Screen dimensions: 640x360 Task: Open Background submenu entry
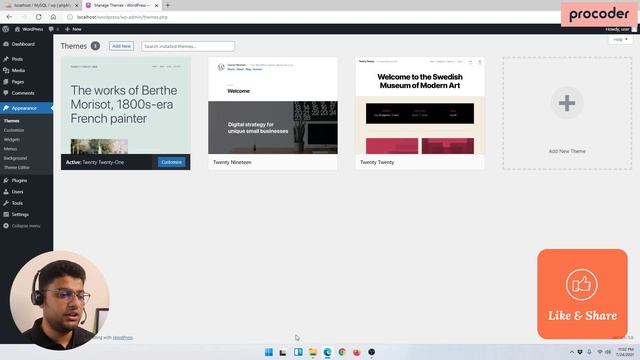coord(16,158)
